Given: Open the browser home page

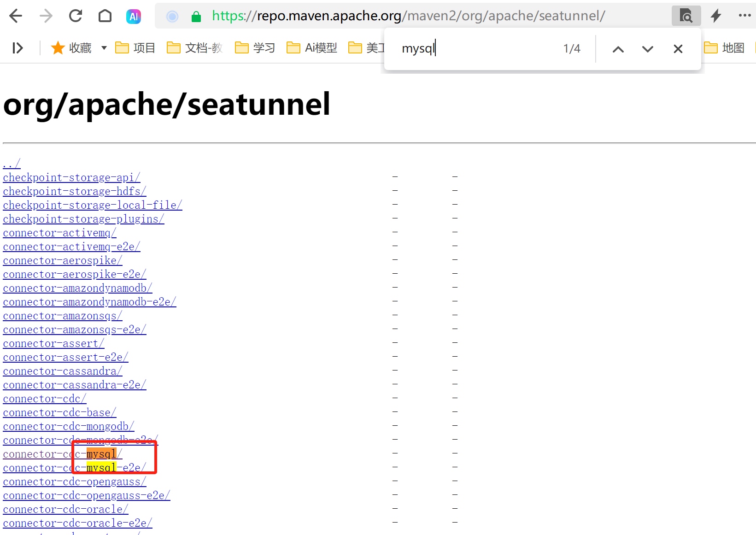Looking at the screenshot, I should (x=105, y=16).
